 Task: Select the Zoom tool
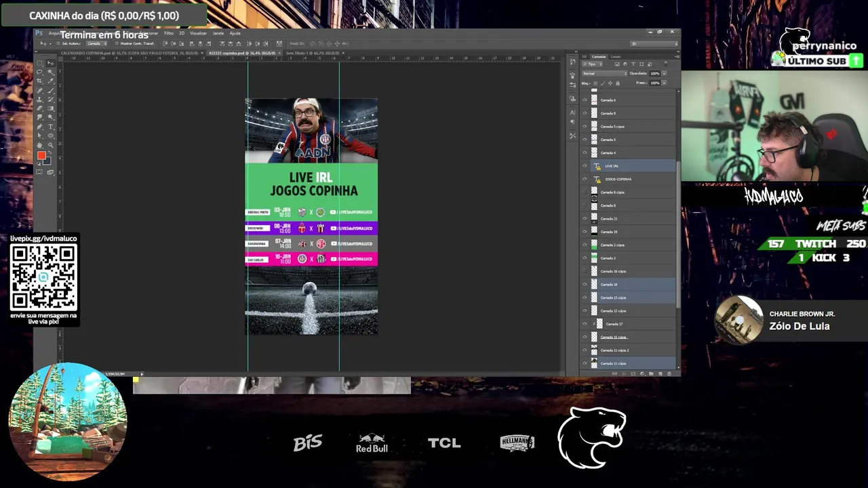tap(50, 145)
